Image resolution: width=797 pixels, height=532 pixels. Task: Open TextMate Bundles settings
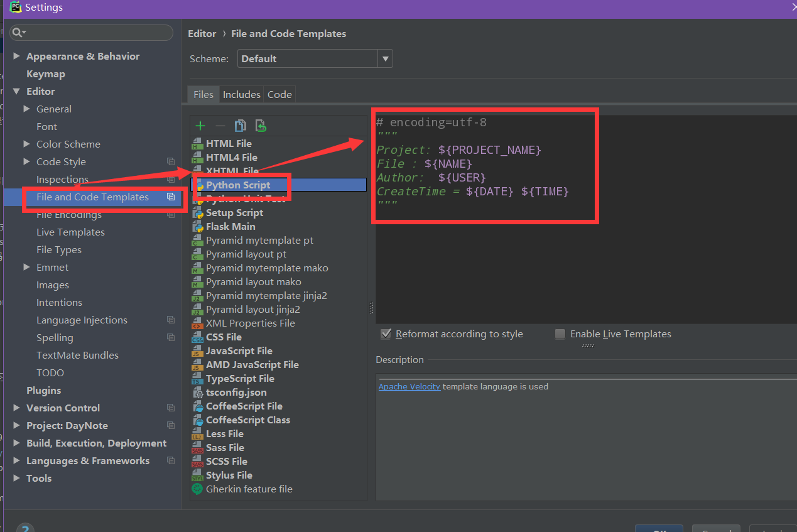[x=77, y=355]
